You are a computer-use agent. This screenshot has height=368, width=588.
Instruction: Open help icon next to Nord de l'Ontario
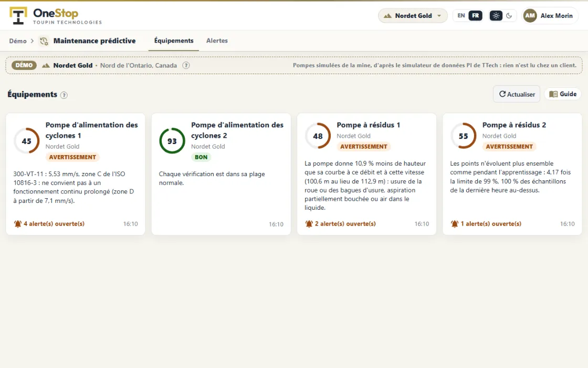tap(186, 65)
